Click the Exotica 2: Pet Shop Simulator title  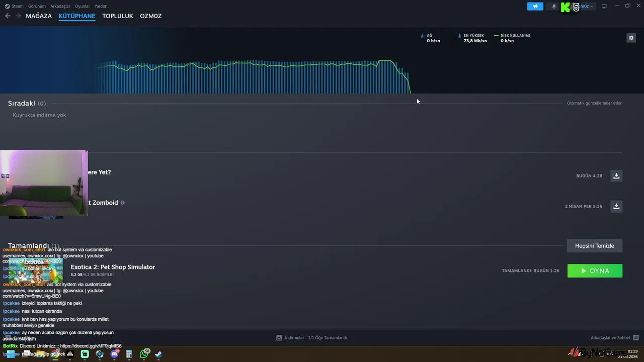click(x=113, y=267)
